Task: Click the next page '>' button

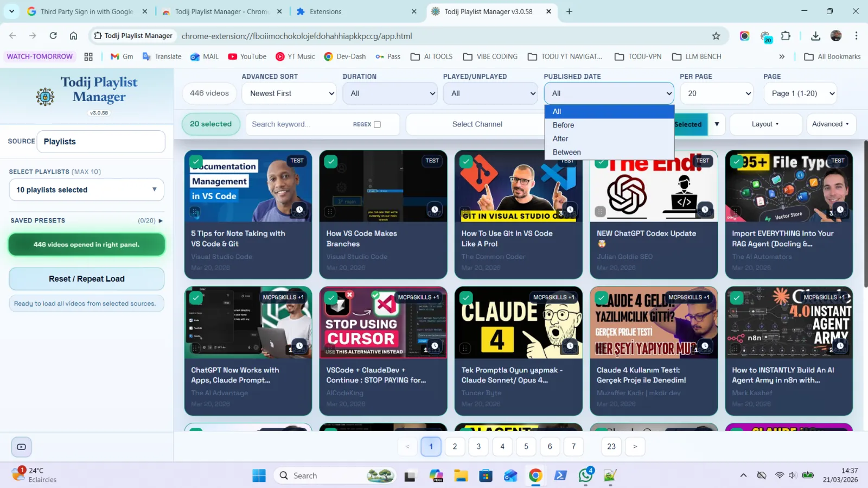Action: 635,447
